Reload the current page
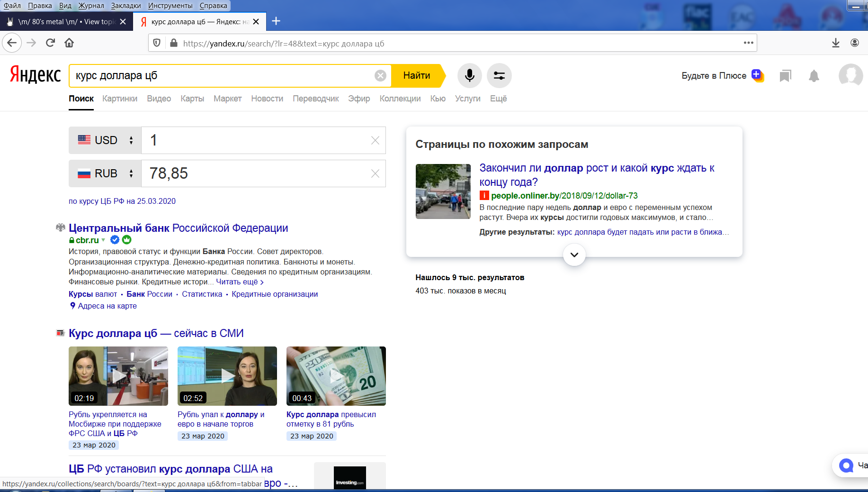Image resolution: width=868 pixels, height=492 pixels. point(50,43)
